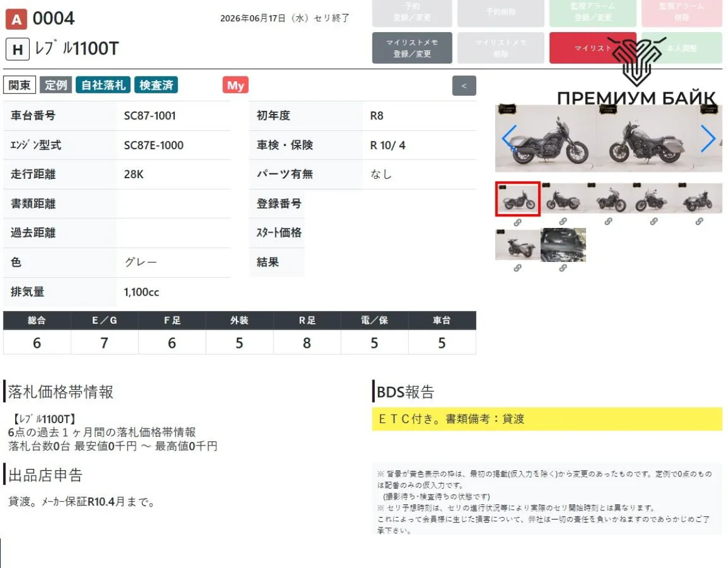Click the green 監視アラーム 登録/変更 button
This screenshot has height=568, width=728.
pos(593,12)
